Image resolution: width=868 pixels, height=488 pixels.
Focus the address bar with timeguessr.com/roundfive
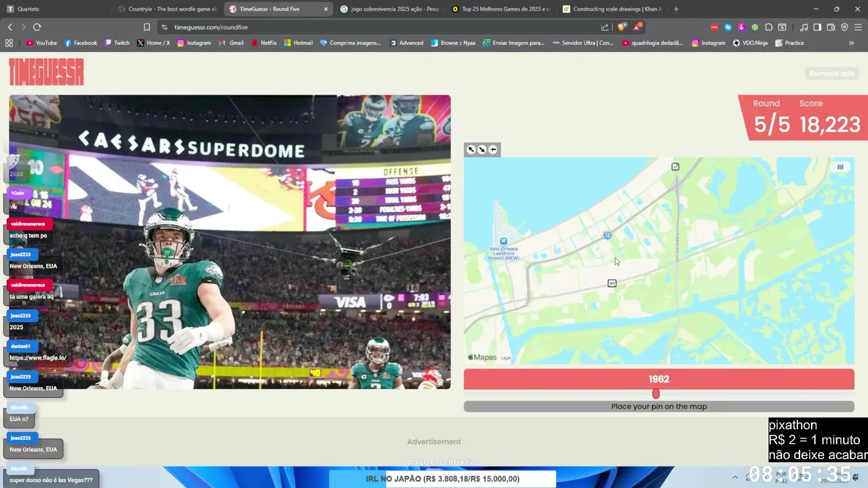click(x=211, y=27)
